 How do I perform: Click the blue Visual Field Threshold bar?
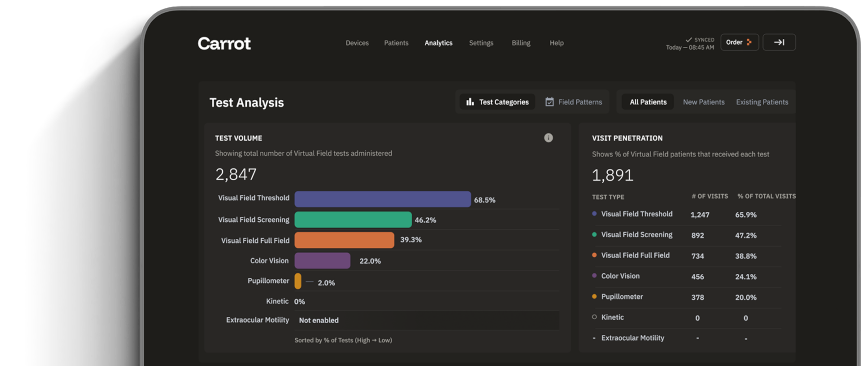point(383,199)
